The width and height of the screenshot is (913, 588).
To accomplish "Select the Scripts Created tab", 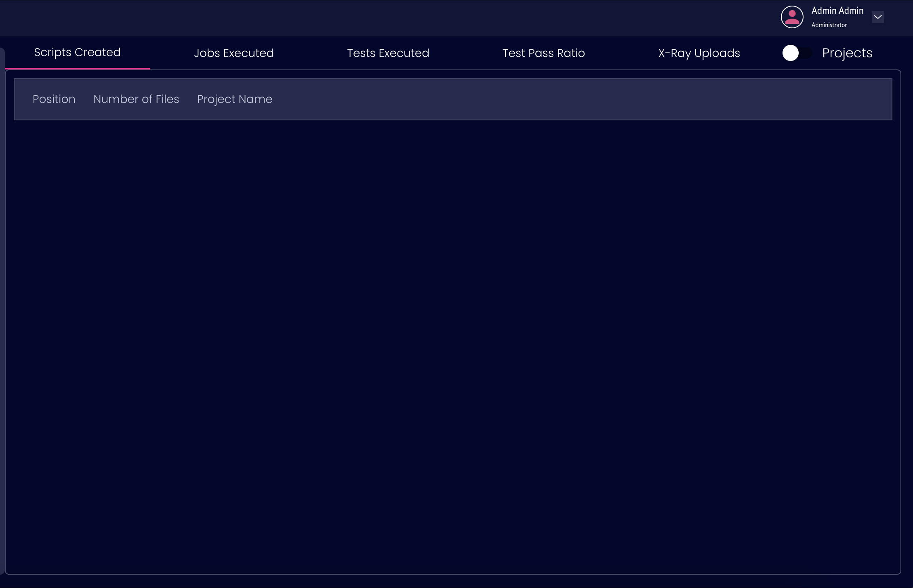I will (x=77, y=52).
